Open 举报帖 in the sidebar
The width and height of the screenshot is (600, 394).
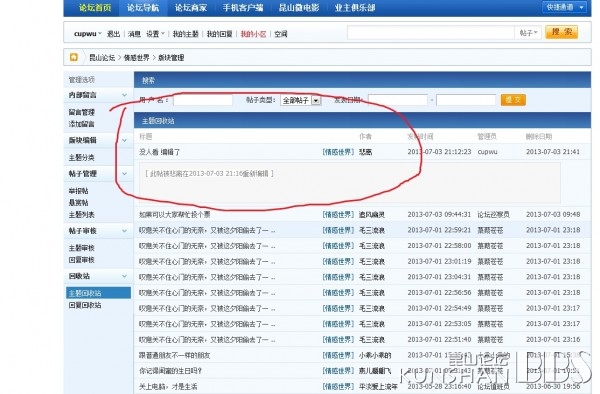[78, 191]
